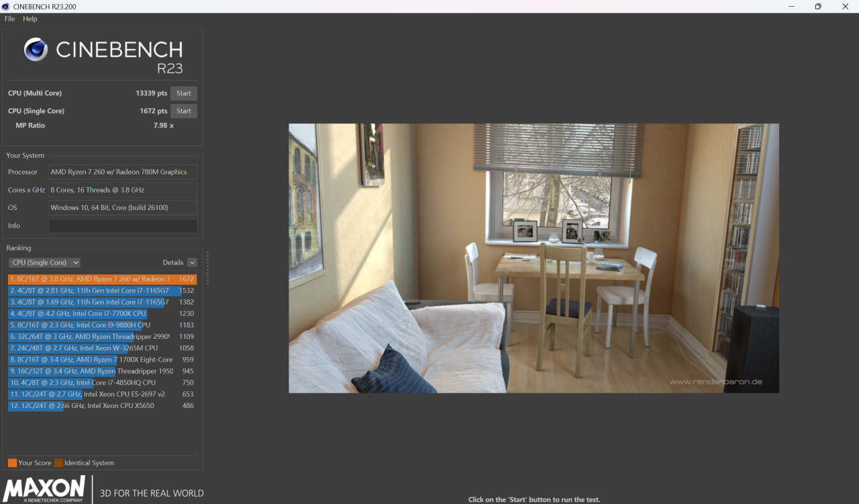Click the panel divider drag handle dots
The width and height of the screenshot is (859, 504).
[x=207, y=268]
